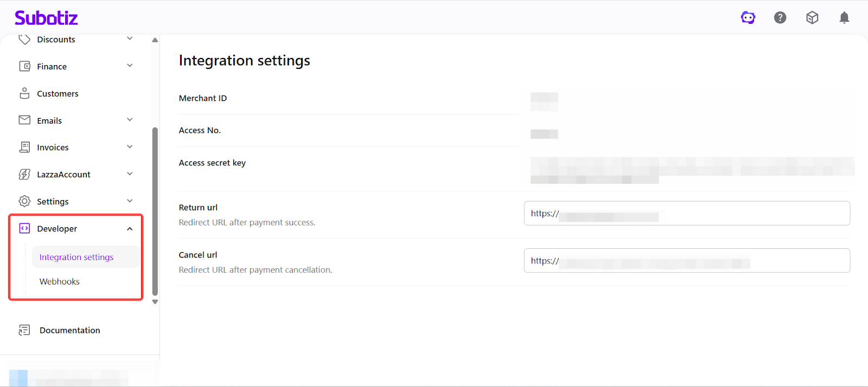Click the Subotiz logo
Image resolution: width=868 pixels, height=387 pixels.
coord(46,18)
